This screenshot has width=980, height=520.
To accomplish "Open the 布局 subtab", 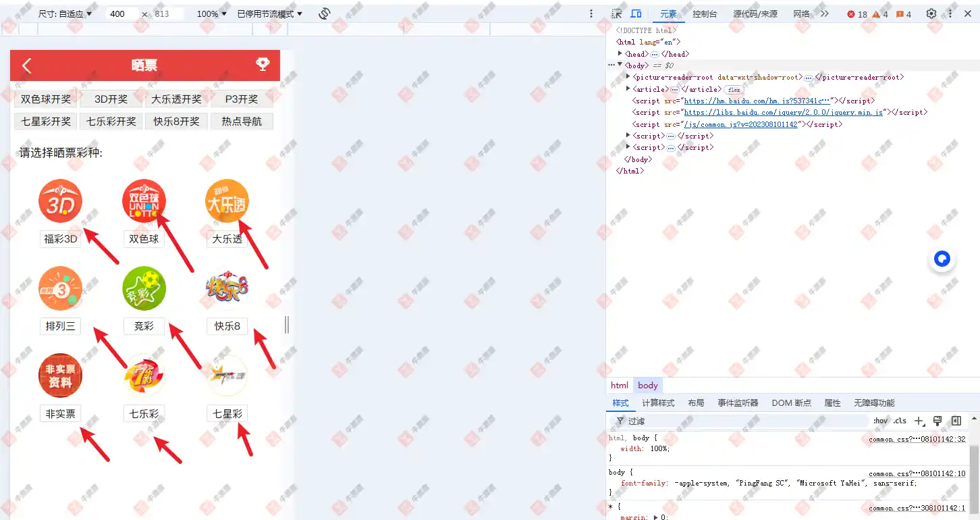I will (696, 402).
